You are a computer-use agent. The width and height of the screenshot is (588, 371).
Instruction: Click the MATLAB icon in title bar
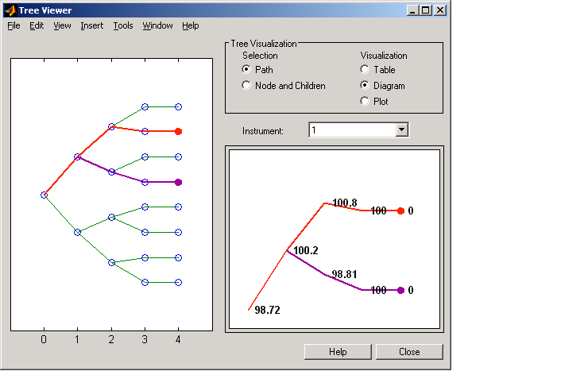click(x=10, y=10)
